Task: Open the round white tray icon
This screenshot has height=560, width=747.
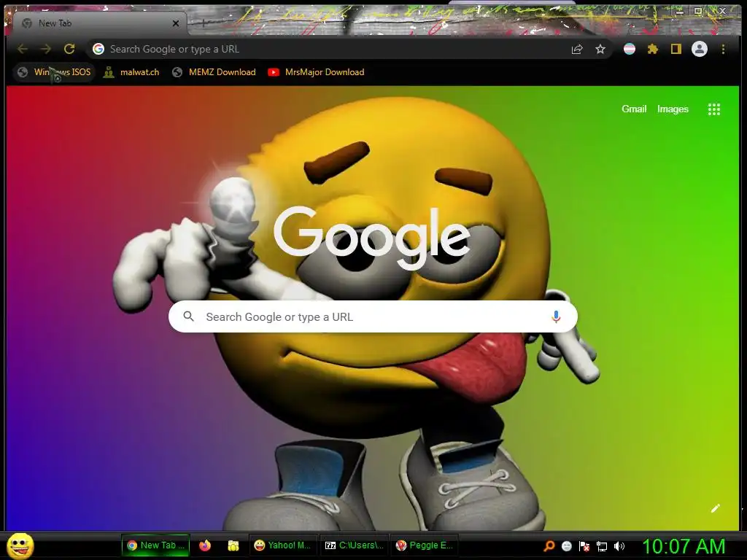Action: 566,546
